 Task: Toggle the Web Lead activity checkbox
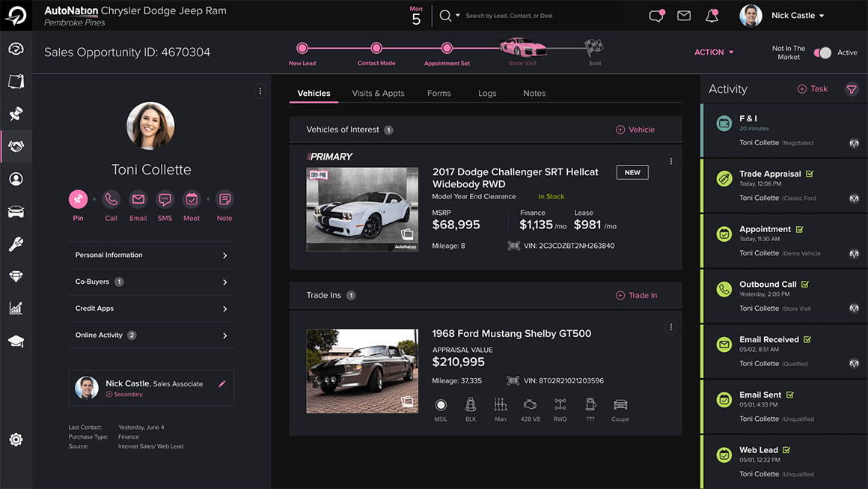(786, 450)
